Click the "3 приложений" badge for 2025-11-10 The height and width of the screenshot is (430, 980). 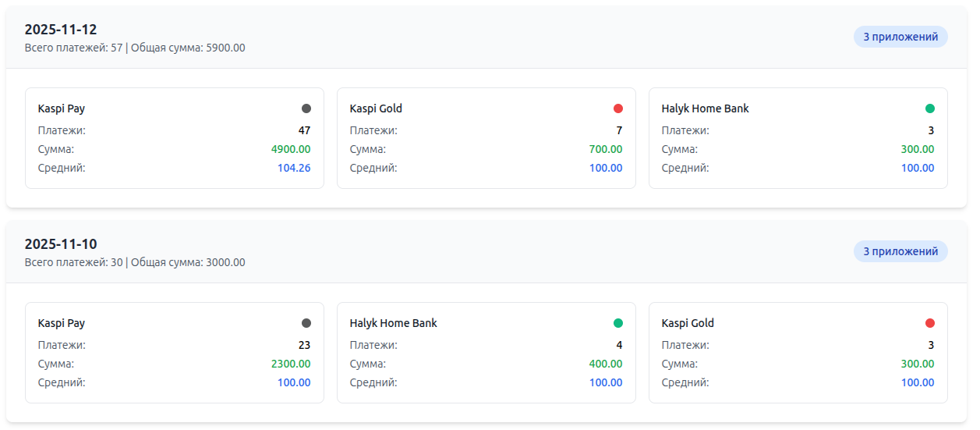point(900,251)
